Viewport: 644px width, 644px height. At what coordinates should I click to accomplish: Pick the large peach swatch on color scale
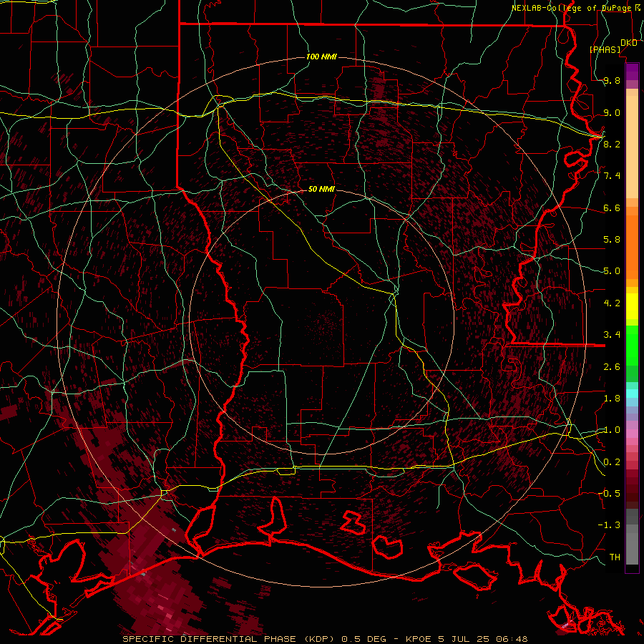[632, 147]
